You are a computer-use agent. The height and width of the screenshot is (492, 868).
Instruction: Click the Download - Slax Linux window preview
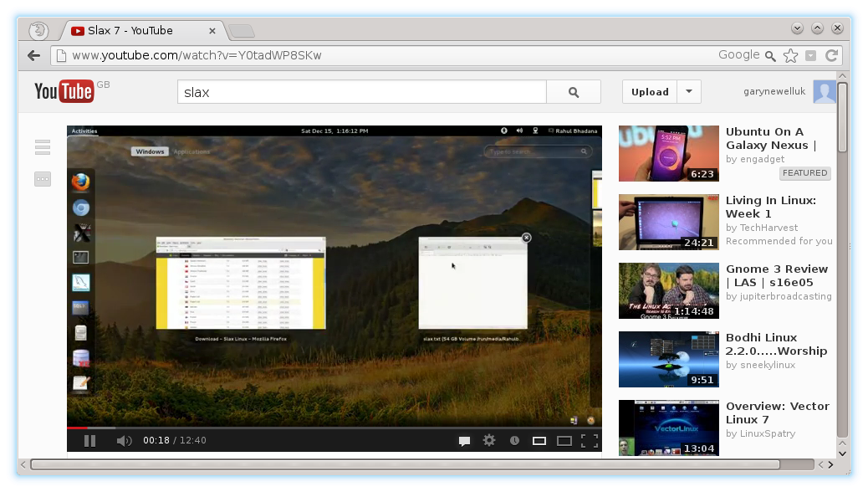[x=241, y=283]
